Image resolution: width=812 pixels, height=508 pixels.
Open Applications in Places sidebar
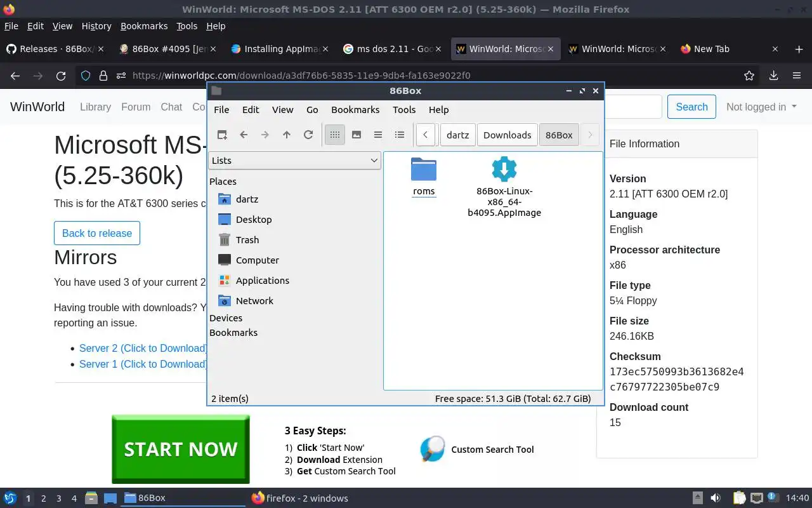point(262,280)
